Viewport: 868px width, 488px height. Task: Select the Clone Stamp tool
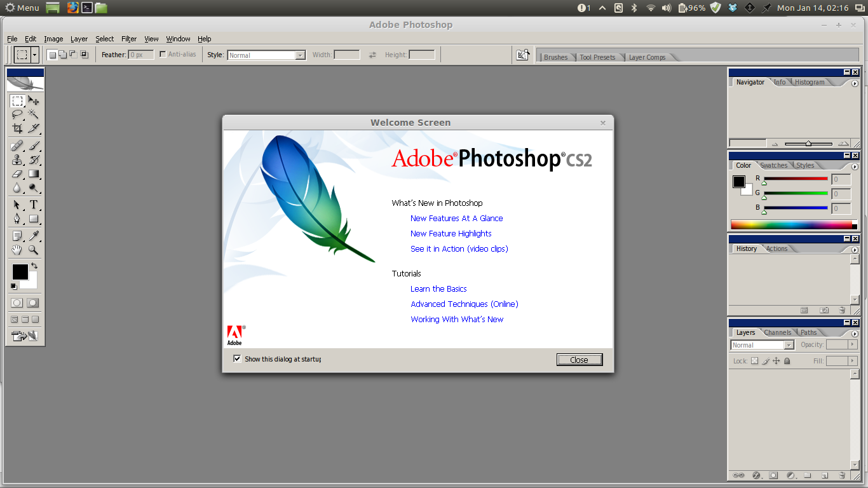click(18, 159)
